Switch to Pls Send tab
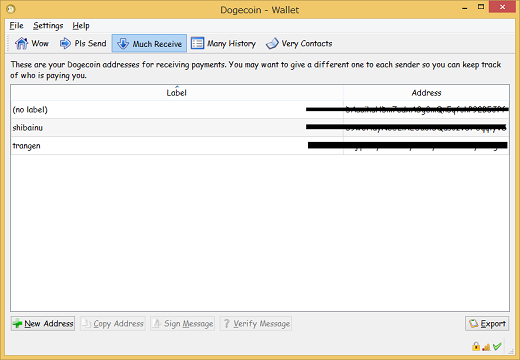 coord(83,43)
